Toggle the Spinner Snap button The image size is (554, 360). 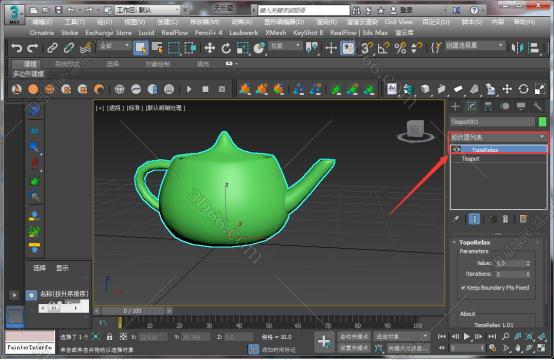point(417,48)
